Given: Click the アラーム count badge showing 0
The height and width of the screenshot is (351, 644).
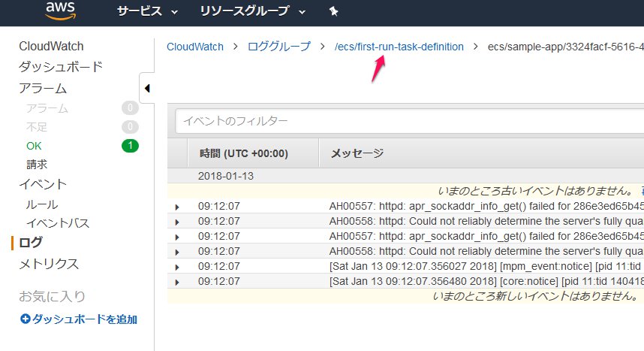Looking at the screenshot, I should [130, 108].
